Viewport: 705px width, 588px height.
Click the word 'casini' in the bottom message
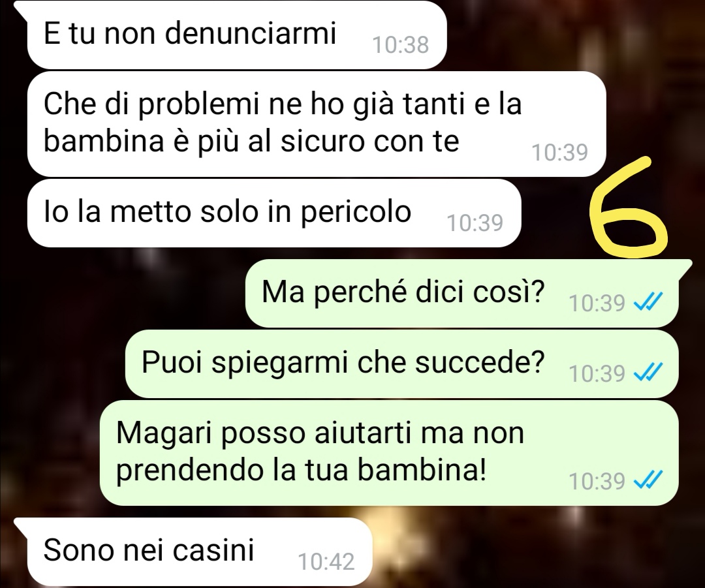[x=213, y=549]
